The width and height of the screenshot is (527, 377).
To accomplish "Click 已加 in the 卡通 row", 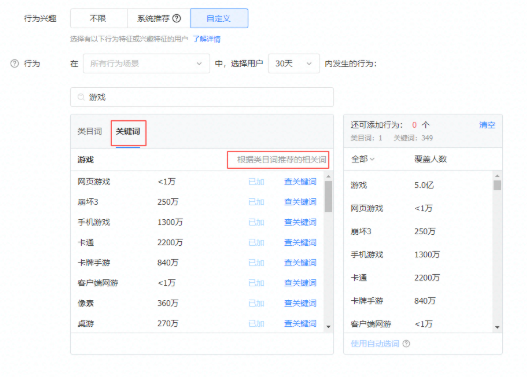I will point(256,243).
